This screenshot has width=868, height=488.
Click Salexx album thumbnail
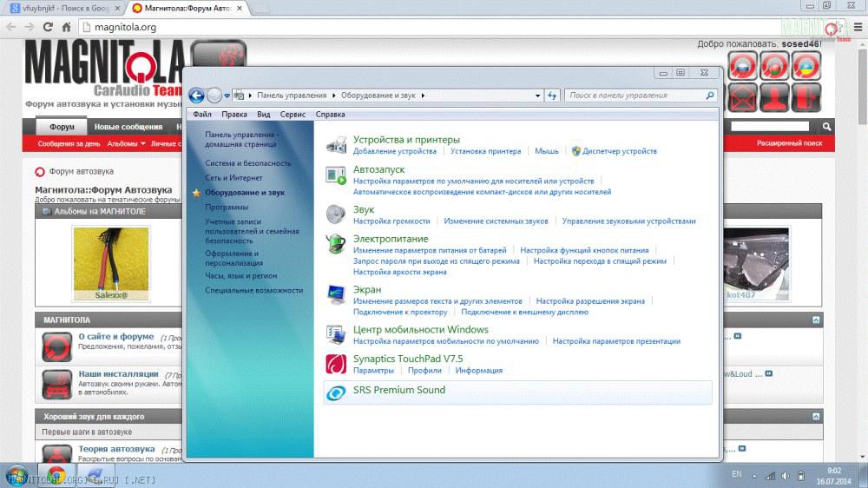[x=111, y=264]
